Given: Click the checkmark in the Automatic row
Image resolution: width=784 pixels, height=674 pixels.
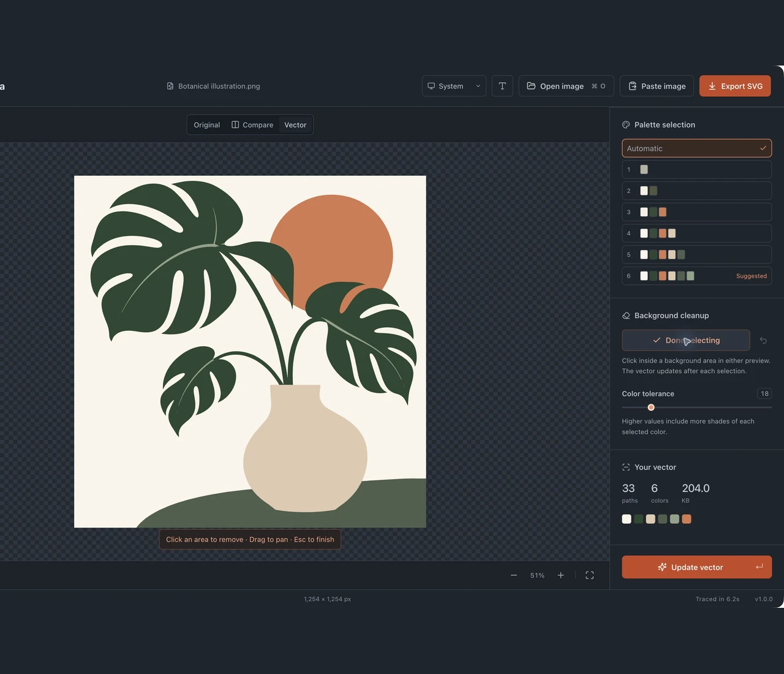Looking at the screenshot, I should pyautogui.click(x=763, y=148).
